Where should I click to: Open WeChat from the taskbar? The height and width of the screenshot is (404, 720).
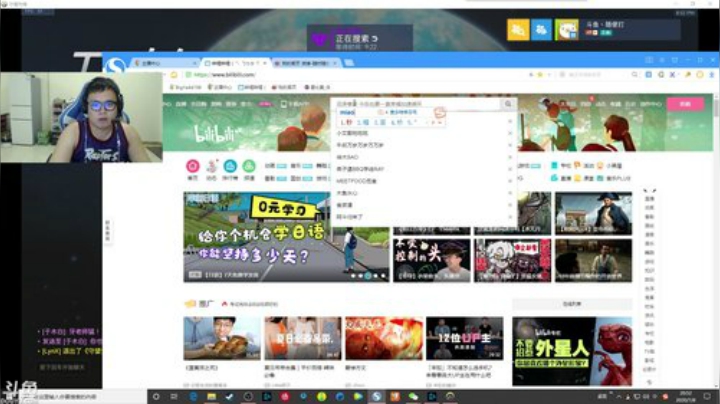click(413, 396)
